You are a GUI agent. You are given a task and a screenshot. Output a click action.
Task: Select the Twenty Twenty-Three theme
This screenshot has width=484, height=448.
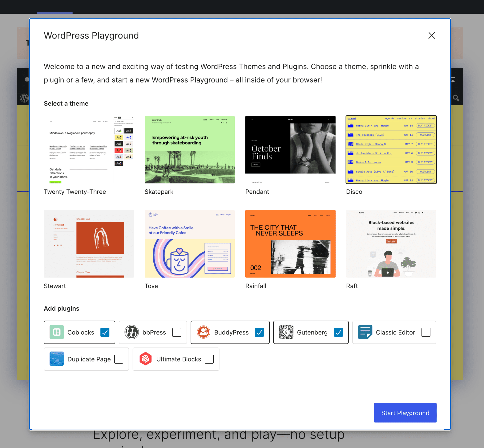[x=89, y=149]
